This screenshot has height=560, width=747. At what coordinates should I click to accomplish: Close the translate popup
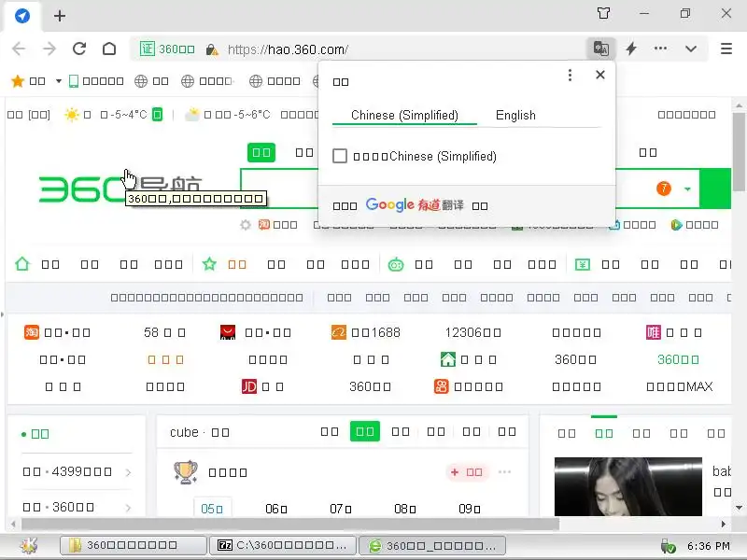pos(600,75)
